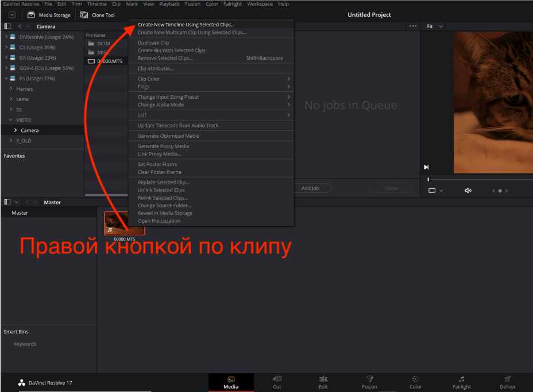The width and height of the screenshot is (533, 392).
Task: Expand the Heroes folder
Action: pos(11,88)
